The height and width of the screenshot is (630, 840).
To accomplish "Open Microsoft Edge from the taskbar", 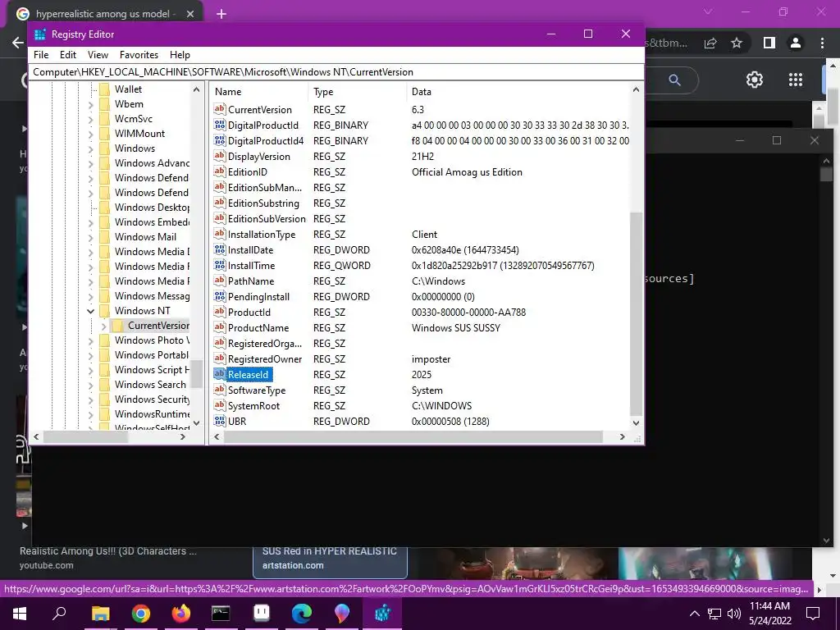I will click(x=302, y=613).
